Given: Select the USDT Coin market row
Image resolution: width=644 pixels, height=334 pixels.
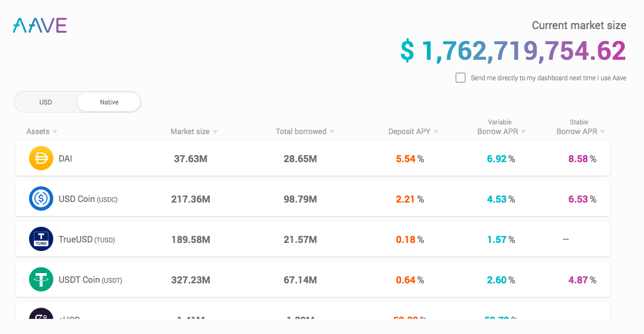Looking at the screenshot, I should click(x=312, y=280).
